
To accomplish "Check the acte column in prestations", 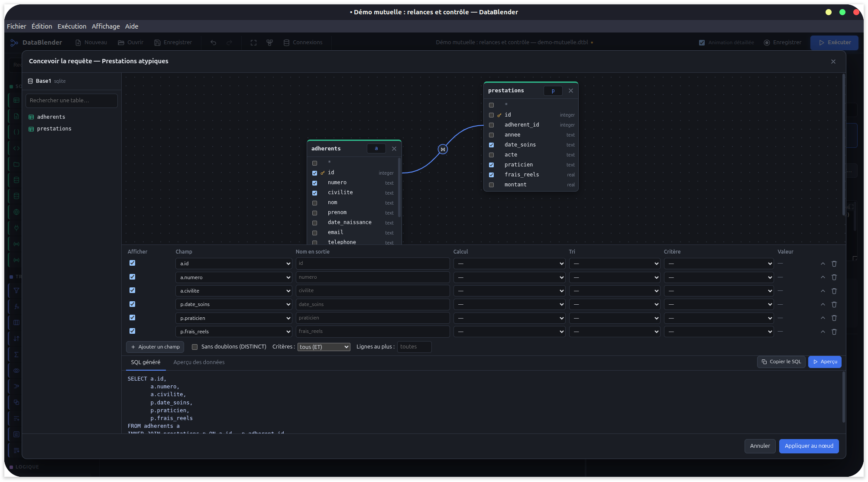I will 491,155.
